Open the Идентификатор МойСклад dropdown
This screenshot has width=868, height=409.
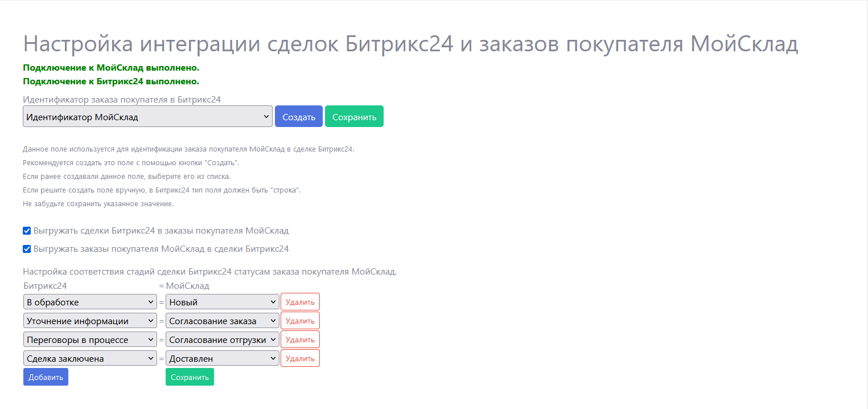coord(148,117)
